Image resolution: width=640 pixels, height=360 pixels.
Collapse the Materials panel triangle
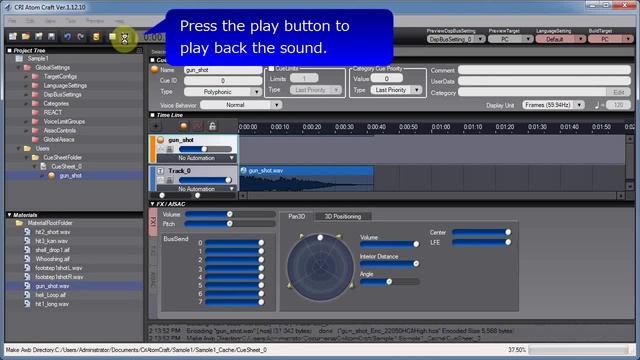tap(9, 215)
